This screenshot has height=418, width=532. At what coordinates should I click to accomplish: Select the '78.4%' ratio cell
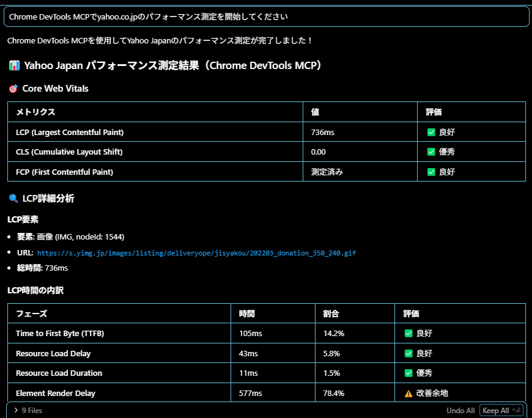coord(355,393)
